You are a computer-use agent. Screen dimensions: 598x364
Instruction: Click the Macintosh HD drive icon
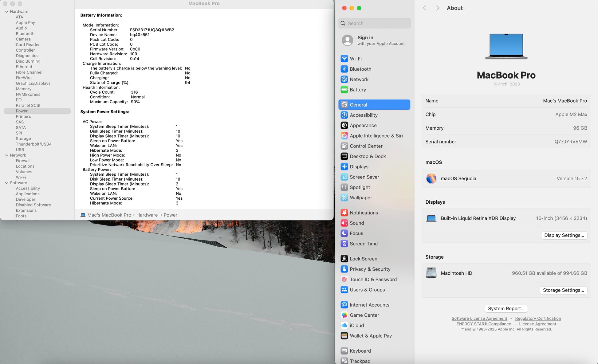click(x=431, y=273)
